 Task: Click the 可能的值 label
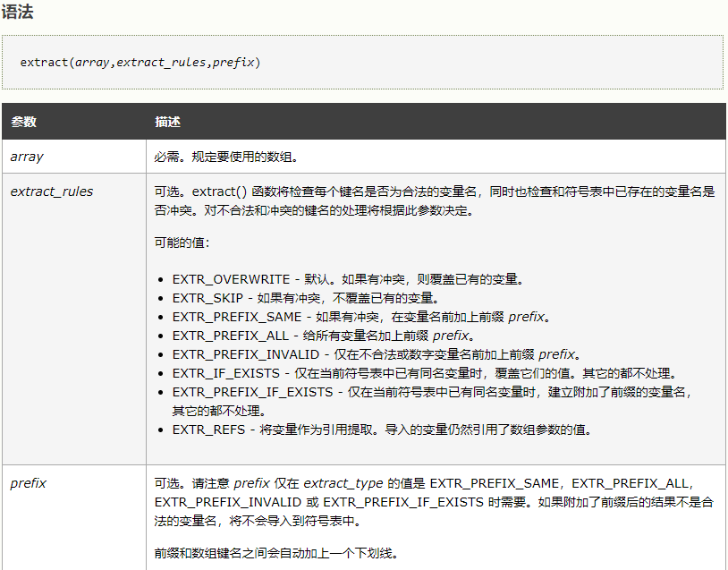coord(182,242)
